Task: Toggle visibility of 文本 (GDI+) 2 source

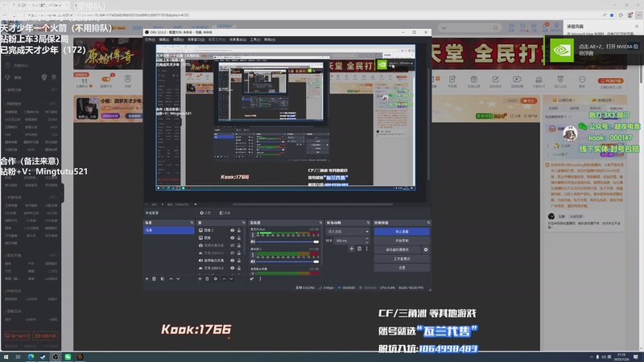Action: [232, 268]
